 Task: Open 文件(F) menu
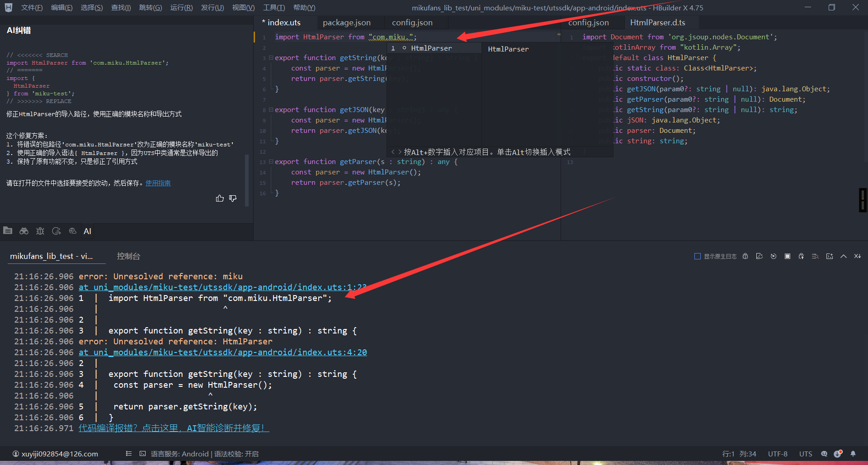coord(32,8)
